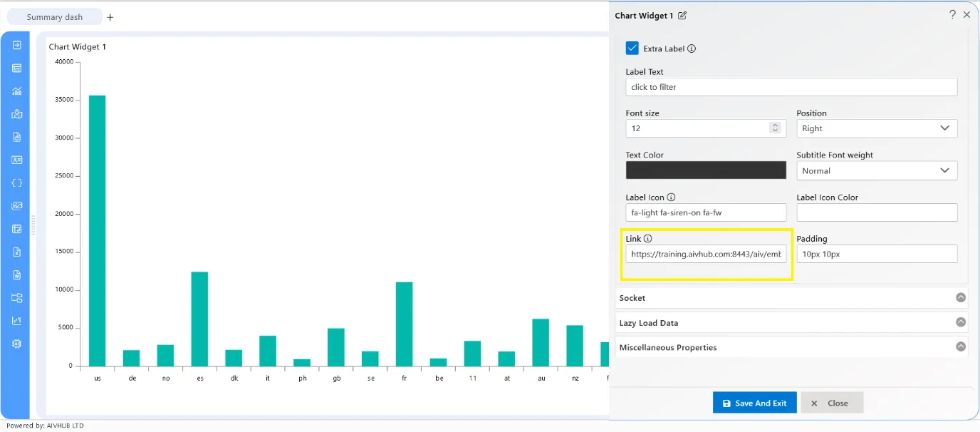Viewport: 980px width, 432px height.
Task: Click the image widget icon in sidebar
Action: click(16, 206)
